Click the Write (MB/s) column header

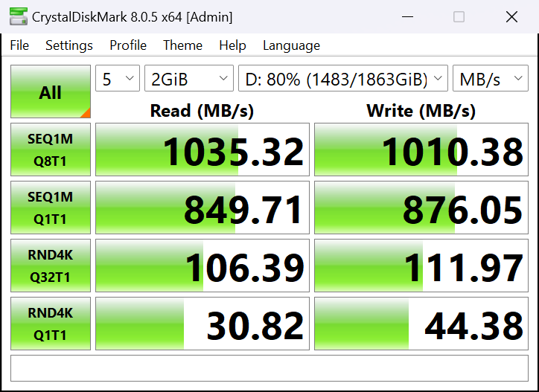421,111
